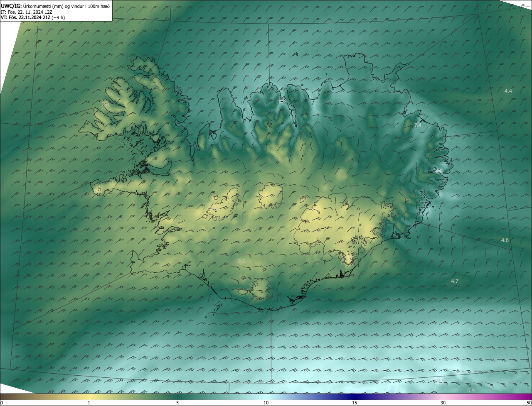The height and width of the screenshot is (406, 532).
Task: Click the line "VT: Fös. 22.11.2024 21Z (+9 h)"
Action: click(33, 17)
